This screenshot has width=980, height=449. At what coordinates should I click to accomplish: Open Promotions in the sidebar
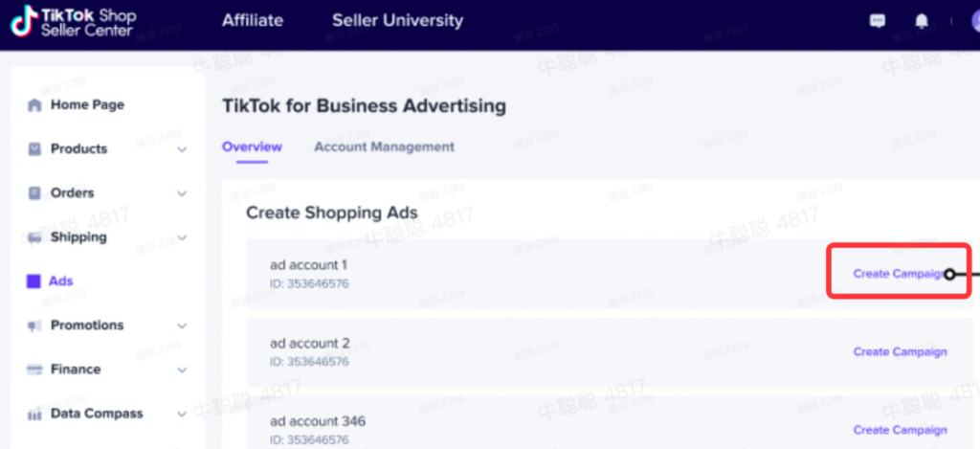[x=87, y=326]
